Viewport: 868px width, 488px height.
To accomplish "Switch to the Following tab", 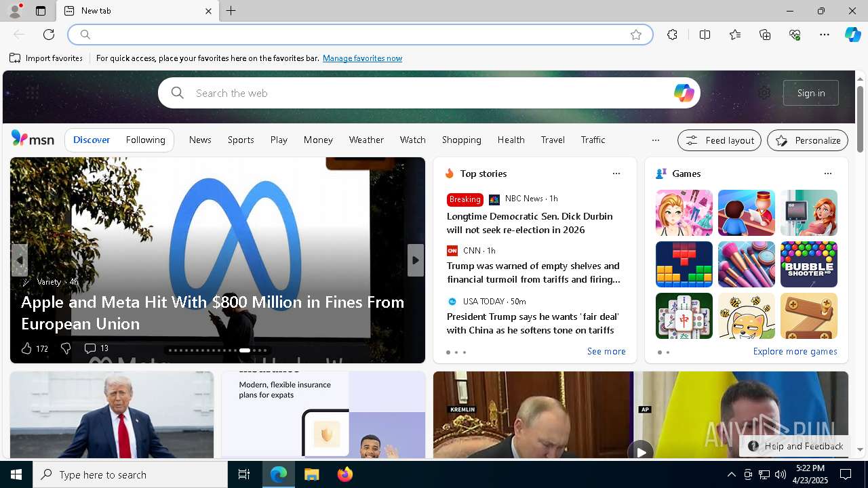I will [x=145, y=140].
